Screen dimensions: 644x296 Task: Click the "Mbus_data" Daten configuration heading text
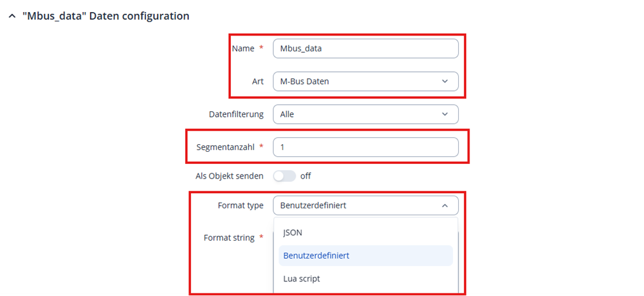coord(105,17)
